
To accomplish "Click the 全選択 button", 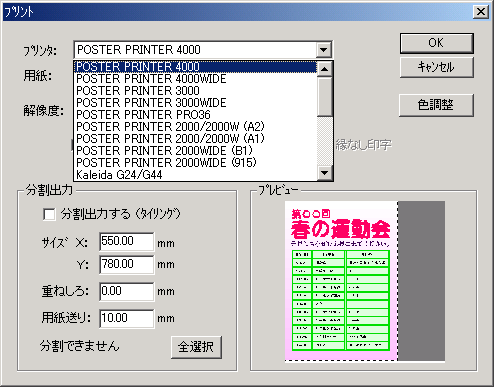I will click(196, 347).
